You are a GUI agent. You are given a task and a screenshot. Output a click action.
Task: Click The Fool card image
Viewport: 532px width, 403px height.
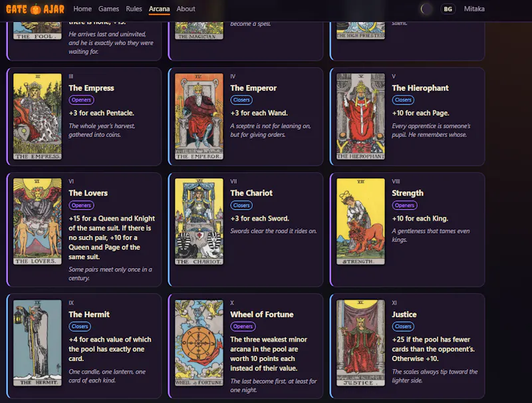pyautogui.click(x=38, y=31)
